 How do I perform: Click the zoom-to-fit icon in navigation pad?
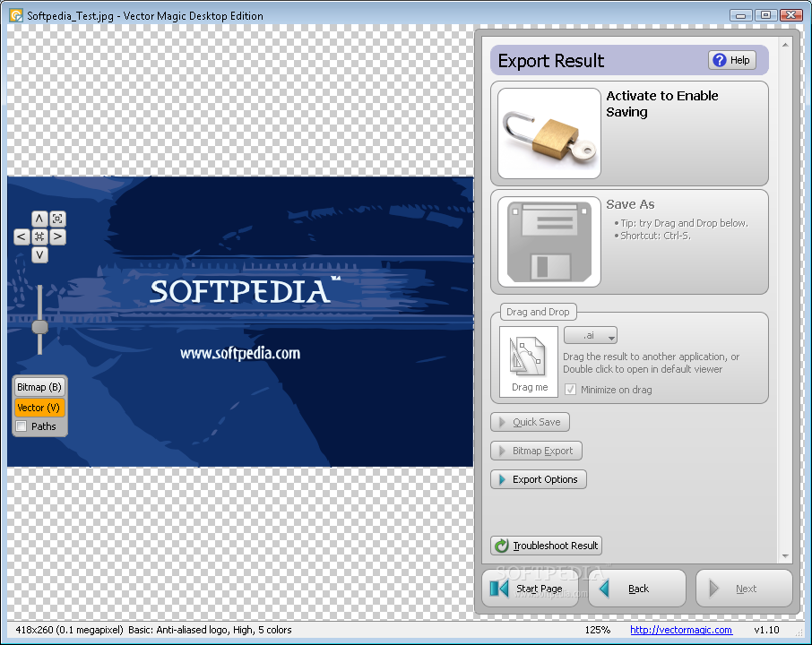click(57, 219)
